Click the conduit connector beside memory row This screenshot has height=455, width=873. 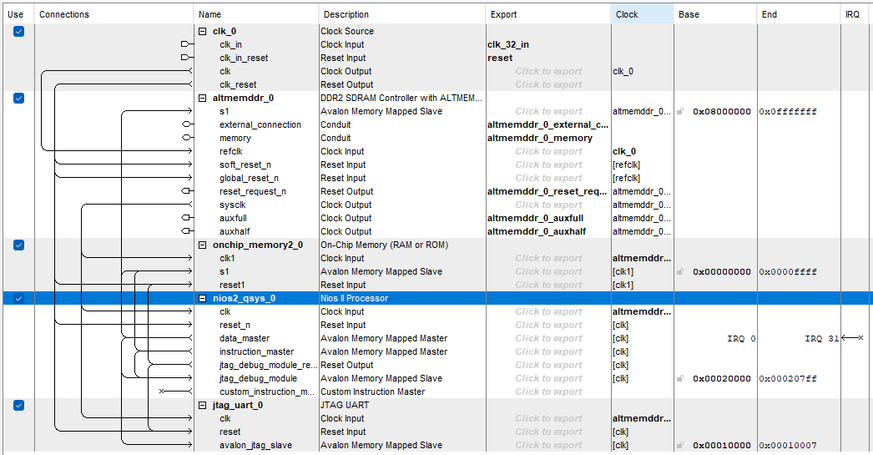click(188, 138)
